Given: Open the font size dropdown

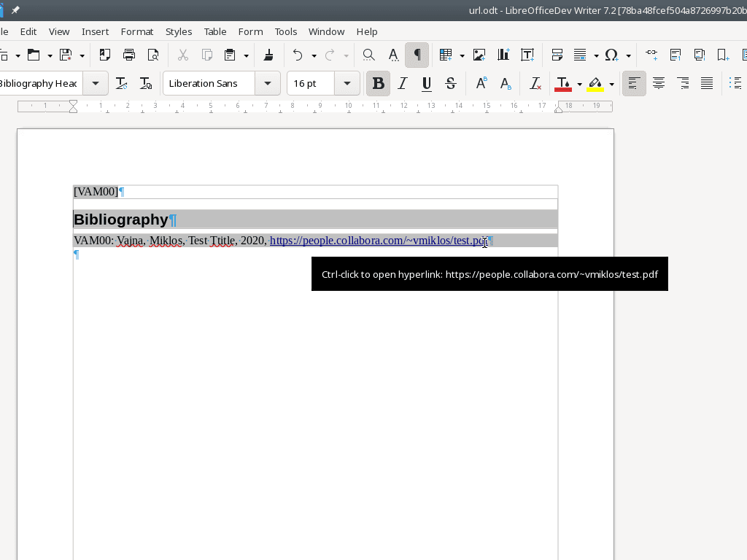Looking at the screenshot, I should [x=347, y=83].
